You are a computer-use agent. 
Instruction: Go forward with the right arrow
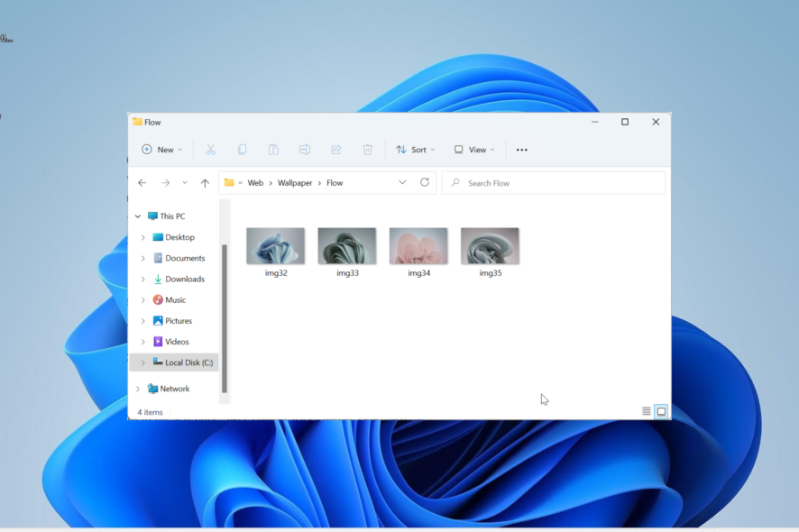coord(166,183)
